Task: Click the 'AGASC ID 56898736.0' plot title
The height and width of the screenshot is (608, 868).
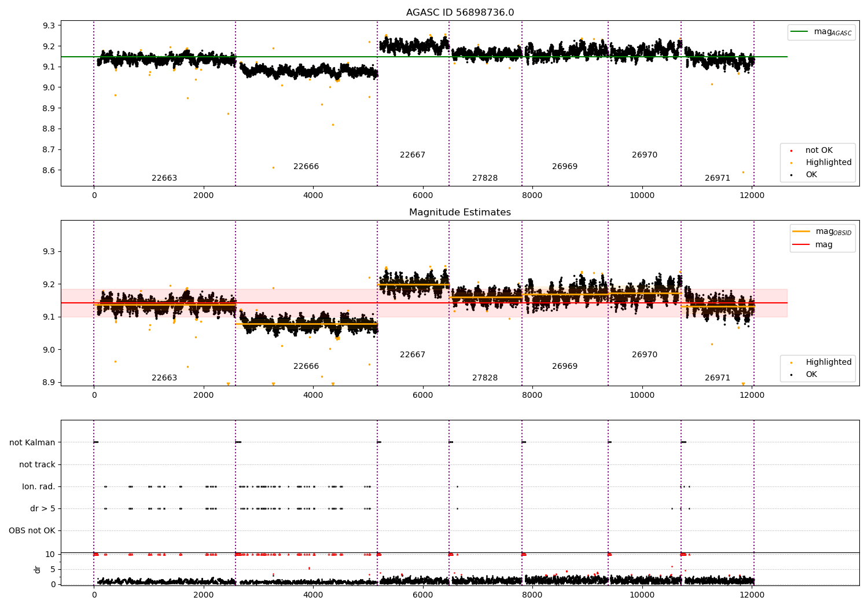Action: [459, 13]
